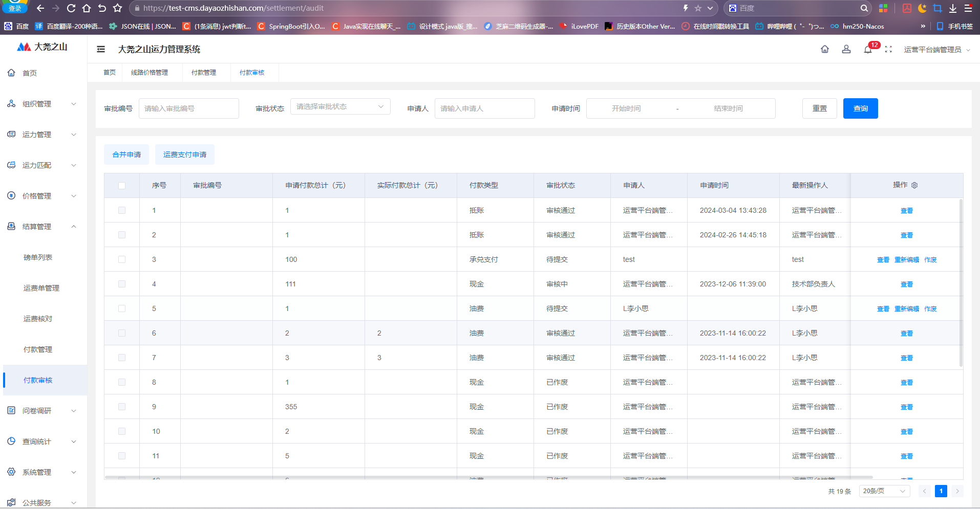Bookmark page with browser star icon
Viewport: 980px width, 509px height.
pos(117,8)
